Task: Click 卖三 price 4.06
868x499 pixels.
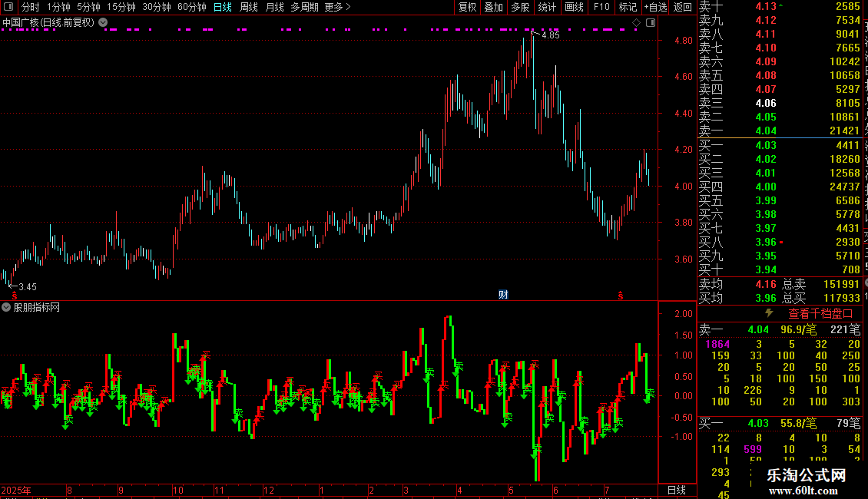Action: pos(766,103)
